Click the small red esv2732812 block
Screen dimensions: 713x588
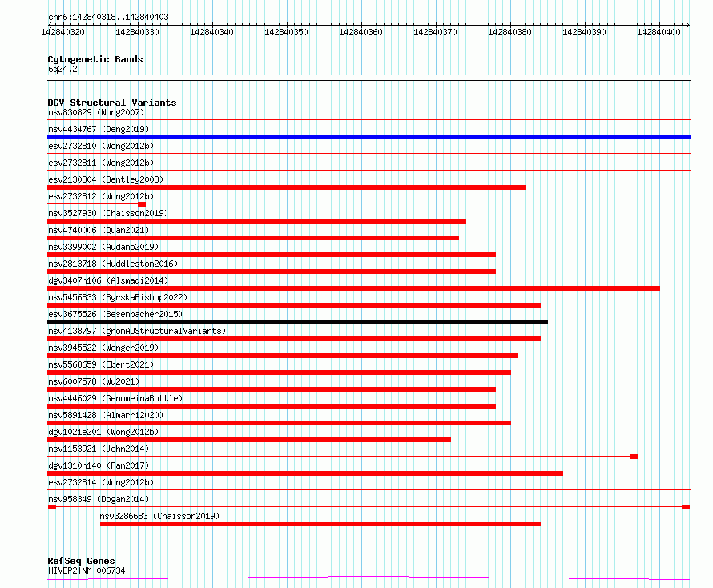click(x=142, y=204)
